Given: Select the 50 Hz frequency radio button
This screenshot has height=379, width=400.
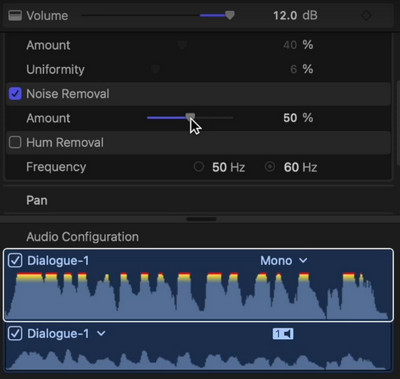Looking at the screenshot, I should pos(199,166).
